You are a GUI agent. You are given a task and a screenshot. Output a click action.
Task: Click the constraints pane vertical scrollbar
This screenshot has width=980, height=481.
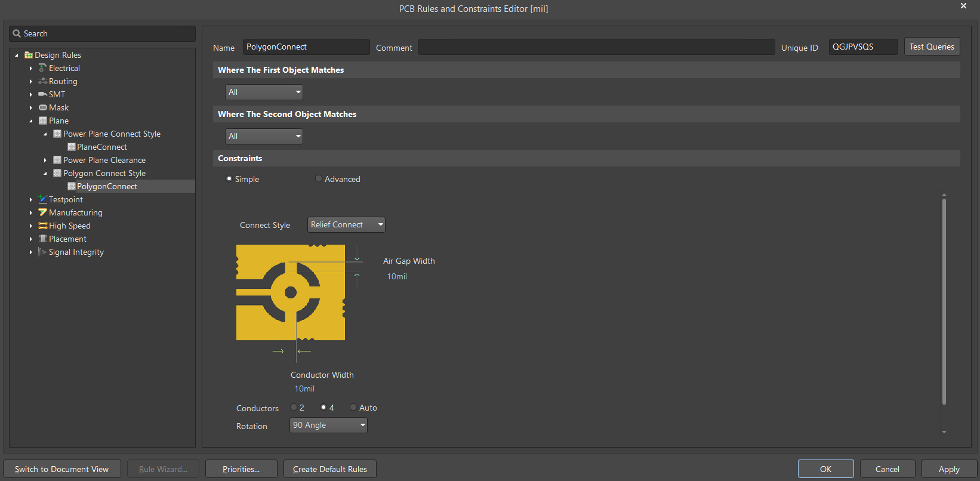[944, 301]
